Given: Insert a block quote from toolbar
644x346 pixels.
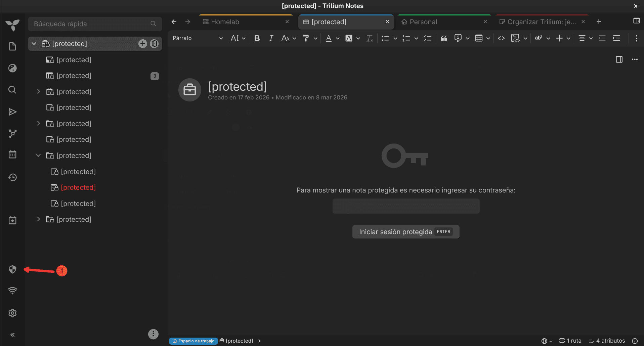Looking at the screenshot, I should click(444, 38).
